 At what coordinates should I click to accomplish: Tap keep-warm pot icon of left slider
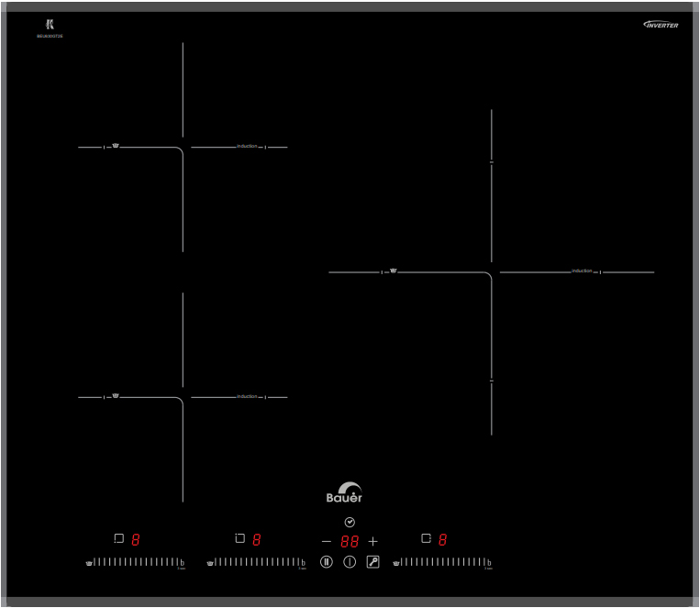(x=89, y=563)
